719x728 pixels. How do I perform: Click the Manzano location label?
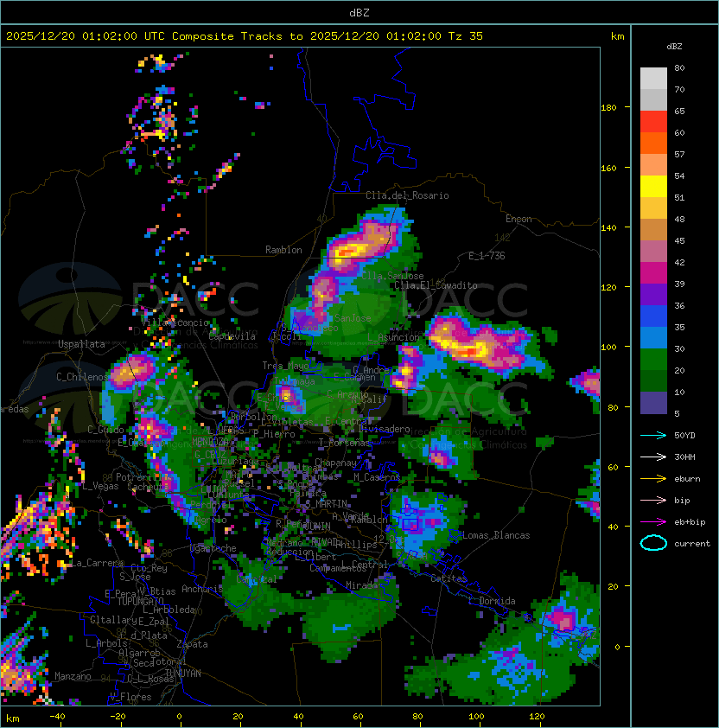point(73,676)
